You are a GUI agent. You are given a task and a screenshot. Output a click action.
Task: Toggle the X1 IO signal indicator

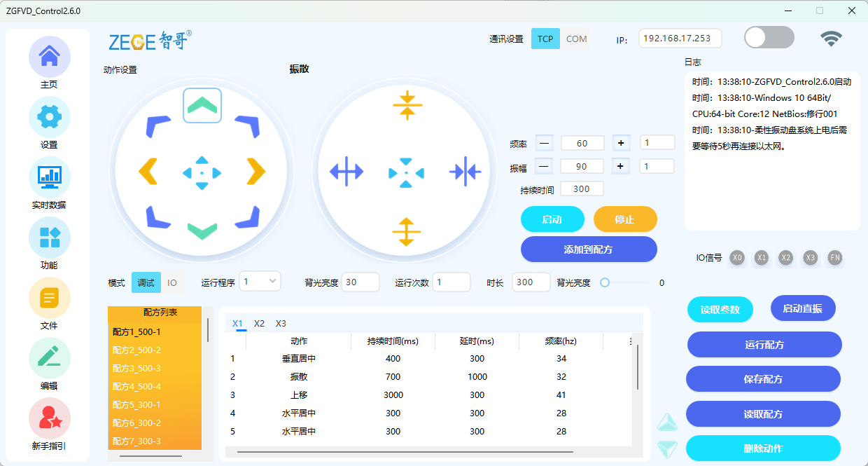tap(762, 258)
